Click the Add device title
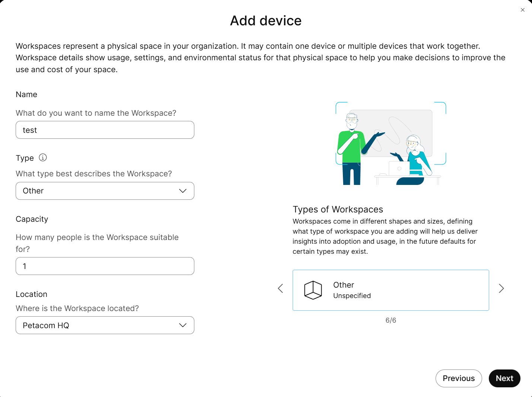 (x=266, y=21)
